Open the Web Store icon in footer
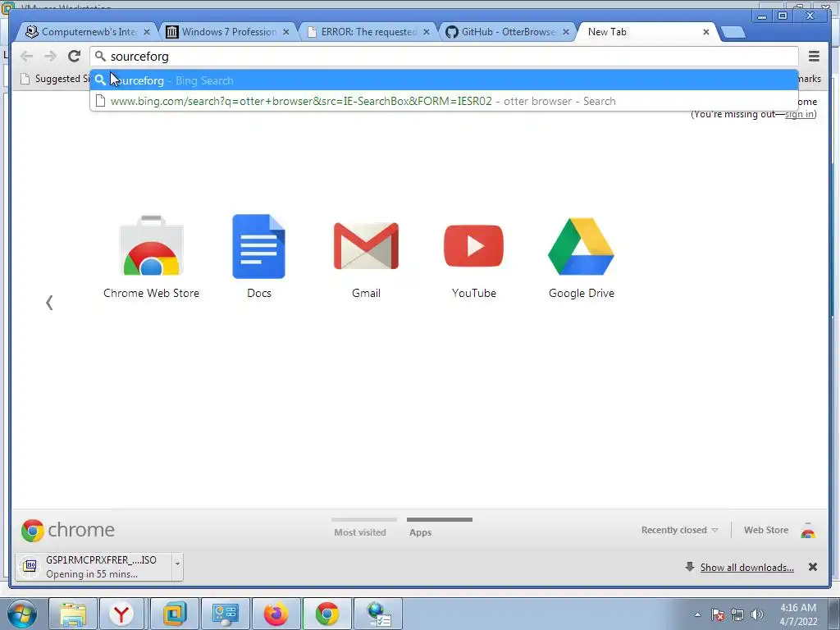 [x=808, y=531]
